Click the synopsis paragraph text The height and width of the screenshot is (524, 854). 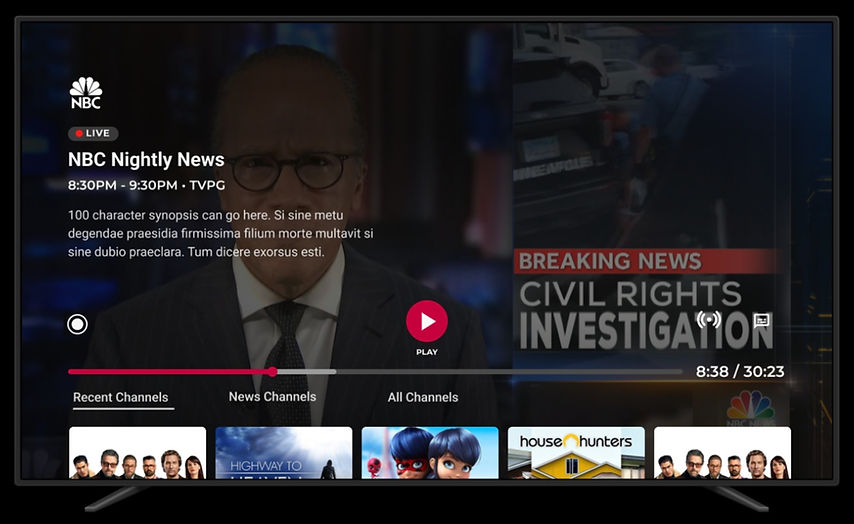tap(221, 234)
